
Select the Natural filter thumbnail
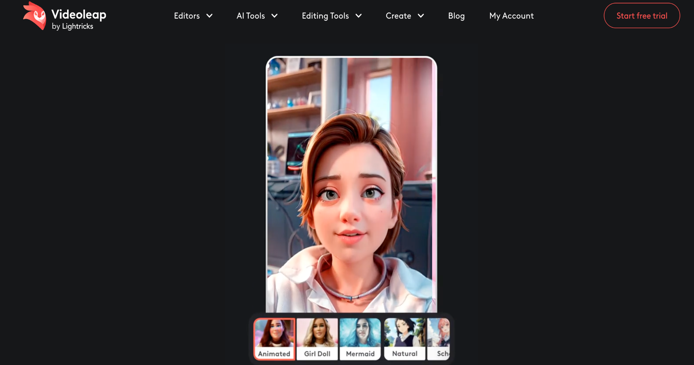[x=405, y=339]
